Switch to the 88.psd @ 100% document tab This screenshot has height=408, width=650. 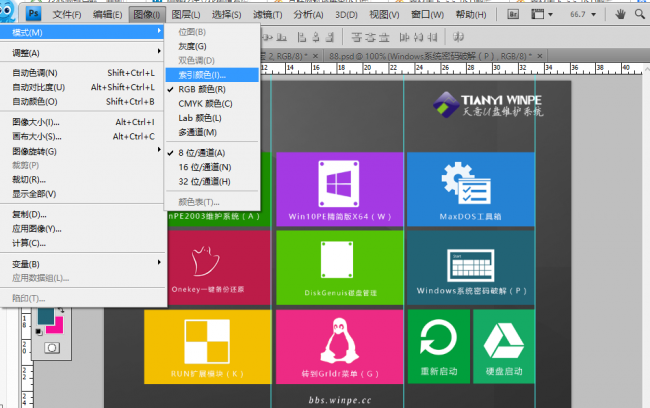[x=430, y=56]
